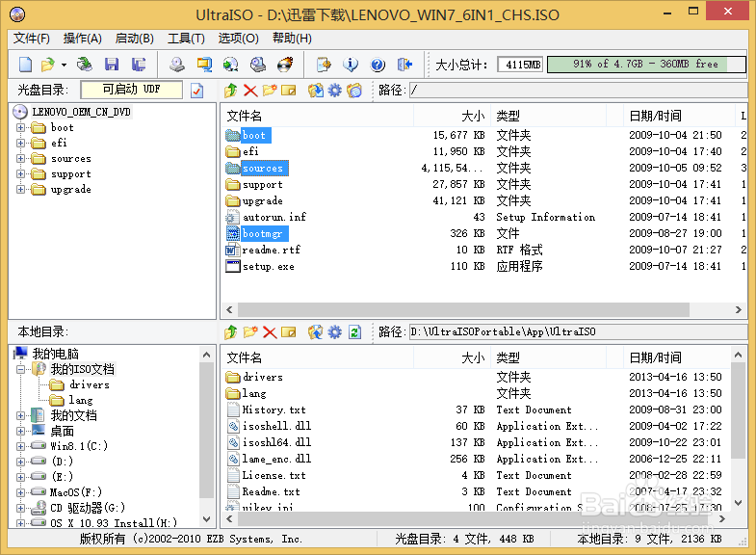756x555 pixels.
Task: Click the blue information bubble icon
Action: pos(351,65)
